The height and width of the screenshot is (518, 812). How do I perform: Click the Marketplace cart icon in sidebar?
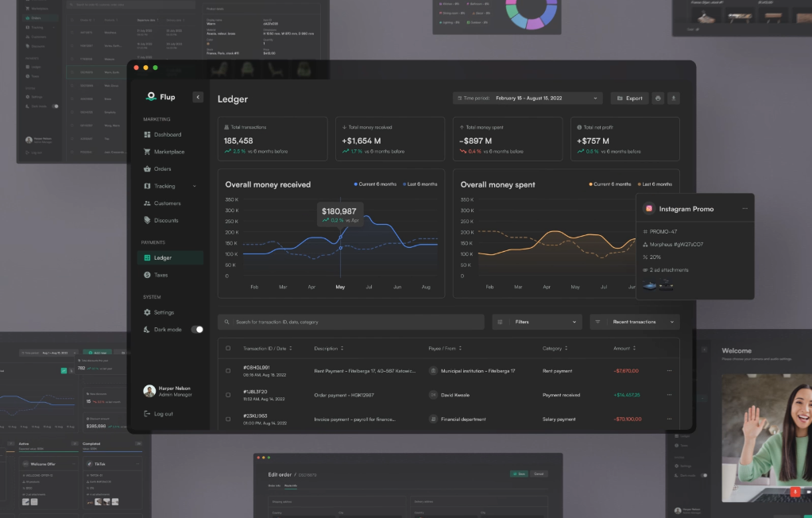pyautogui.click(x=147, y=152)
